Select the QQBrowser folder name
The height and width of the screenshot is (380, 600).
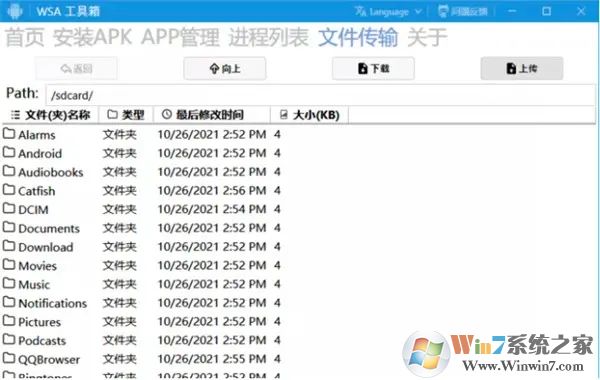pos(49,360)
